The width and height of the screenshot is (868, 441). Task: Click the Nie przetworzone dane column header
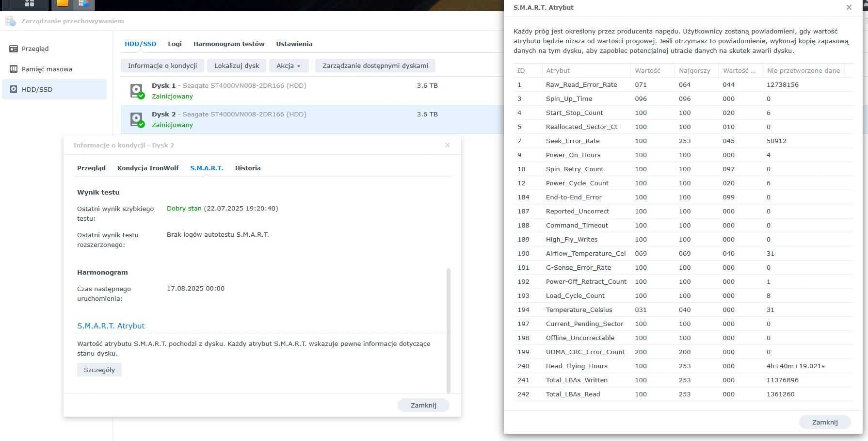click(x=803, y=70)
